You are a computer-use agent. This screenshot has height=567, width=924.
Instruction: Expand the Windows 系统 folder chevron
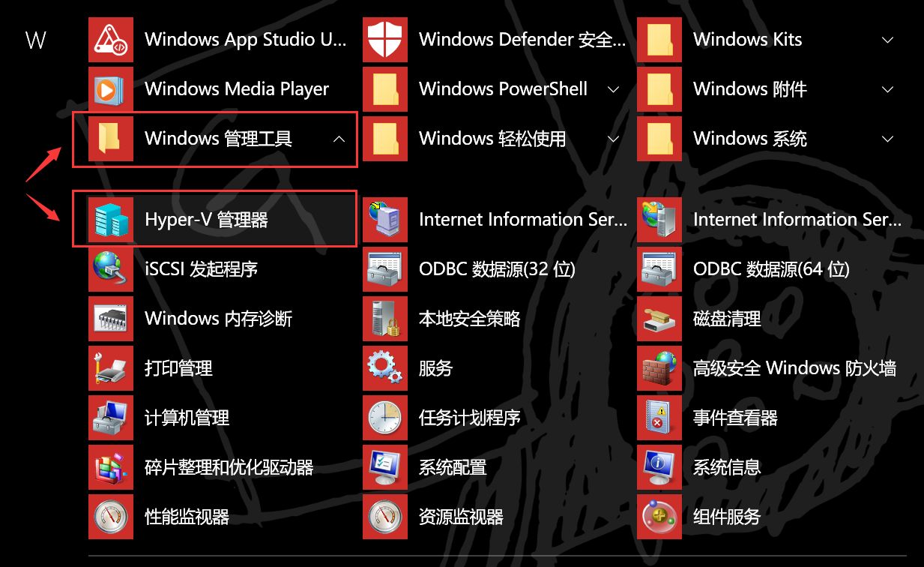point(888,139)
